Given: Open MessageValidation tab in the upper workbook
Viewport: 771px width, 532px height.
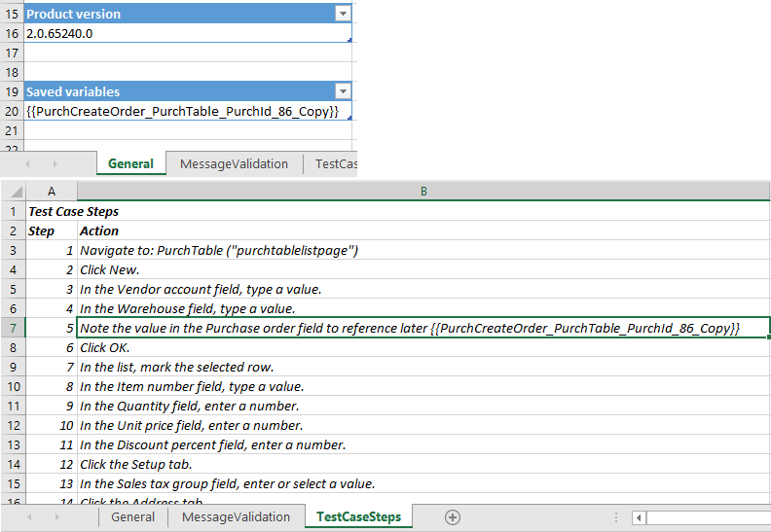Looking at the screenshot, I should pos(234,164).
